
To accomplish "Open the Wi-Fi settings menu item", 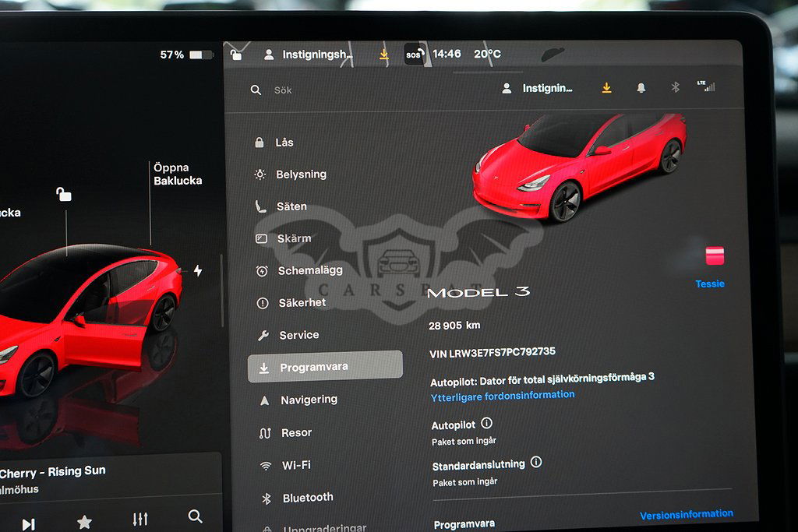I will 296,465.
